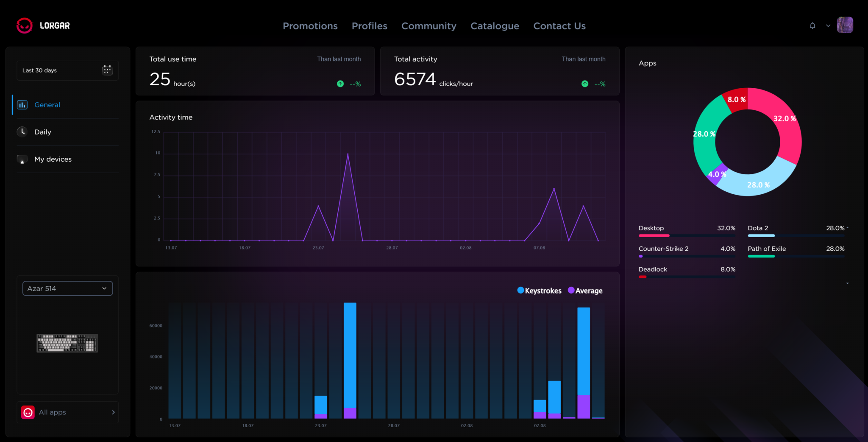Go to the Catalogue page
The image size is (868, 442).
tap(495, 26)
